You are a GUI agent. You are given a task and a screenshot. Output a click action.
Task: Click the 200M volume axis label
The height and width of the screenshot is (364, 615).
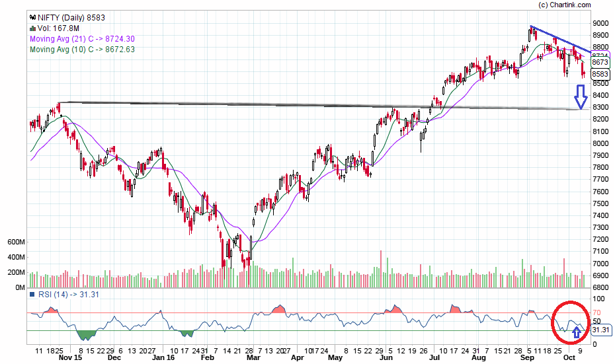tap(16, 272)
